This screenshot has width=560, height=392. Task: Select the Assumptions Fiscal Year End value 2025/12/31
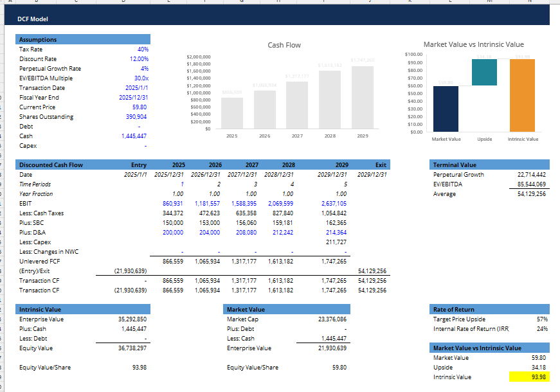[x=133, y=98]
